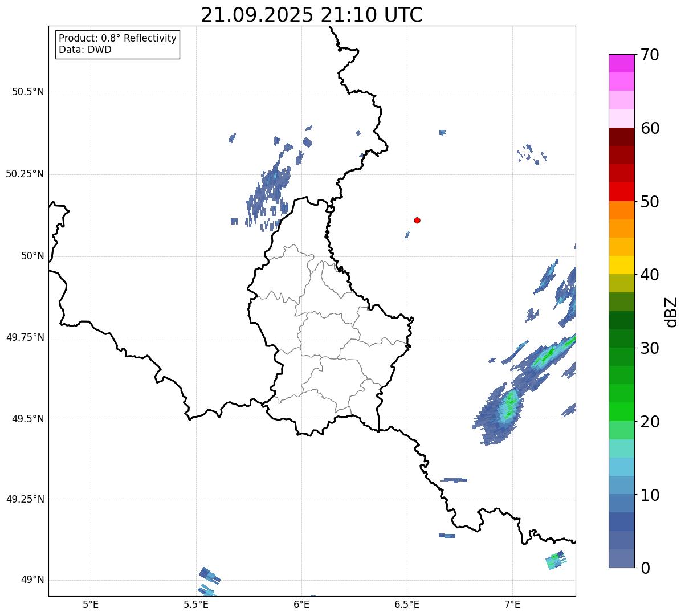Click the title "21.09.2025 21:10 UTC"
Image resolution: width=685 pixels, height=616 pixels.
pyautogui.click(x=312, y=15)
